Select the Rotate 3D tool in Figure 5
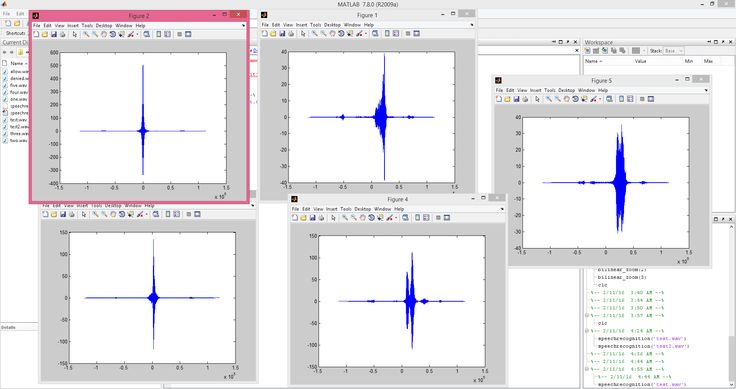Image resolution: width=736 pixels, height=389 pixels. coord(575,99)
